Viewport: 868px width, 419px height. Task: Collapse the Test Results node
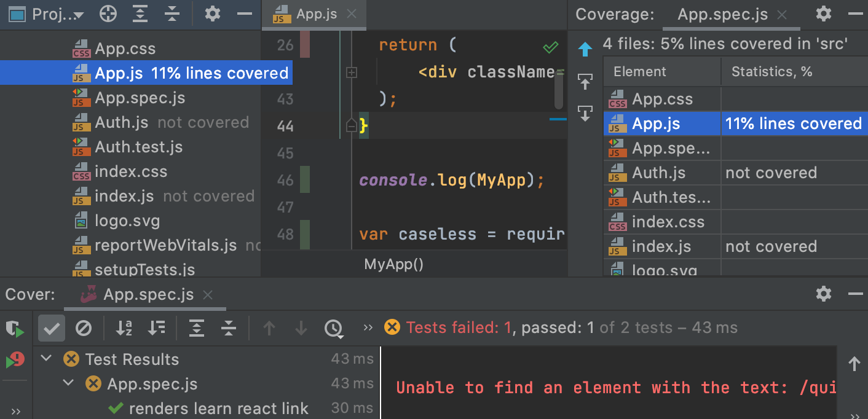[x=46, y=359]
